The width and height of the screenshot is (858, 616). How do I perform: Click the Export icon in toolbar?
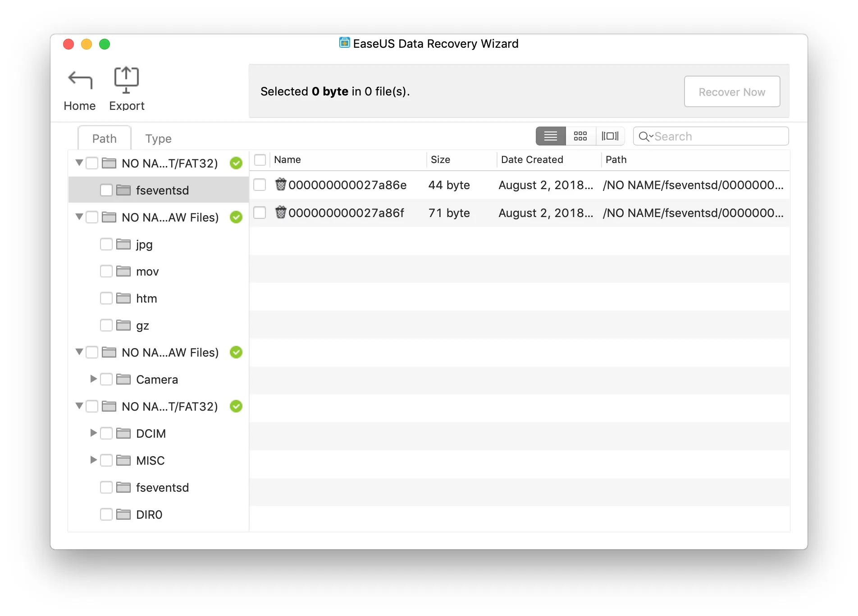[126, 80]
